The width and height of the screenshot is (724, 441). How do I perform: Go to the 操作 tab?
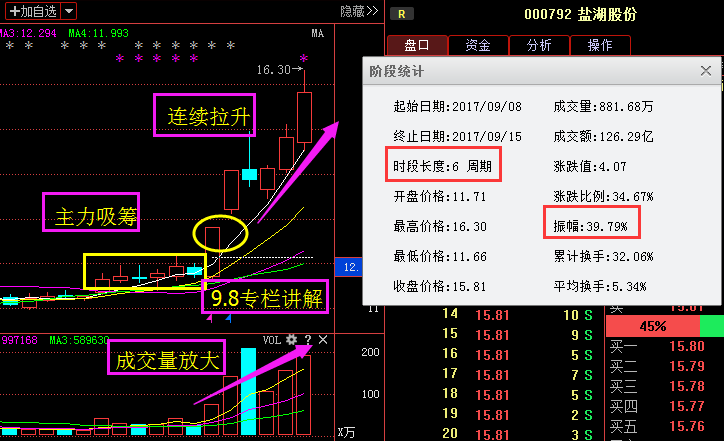[600, 45]
